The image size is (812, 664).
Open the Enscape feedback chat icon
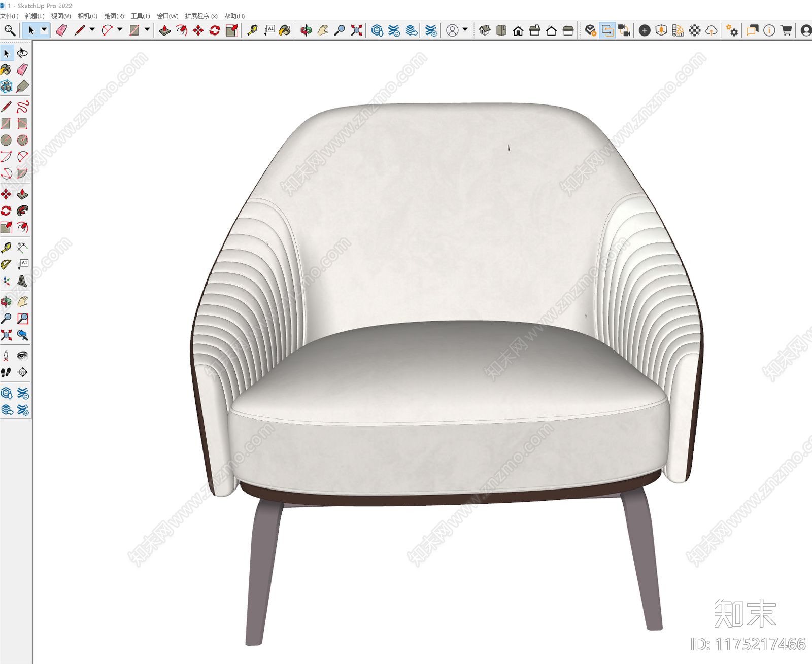(753, 30)
